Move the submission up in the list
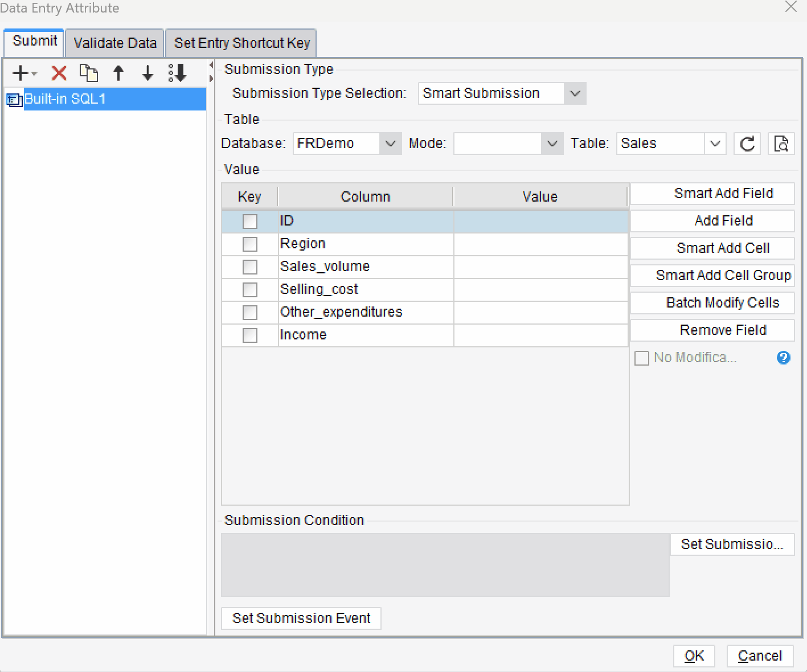Image resolution: width=807 pixels, height=672 pixels. coord(118,73)
